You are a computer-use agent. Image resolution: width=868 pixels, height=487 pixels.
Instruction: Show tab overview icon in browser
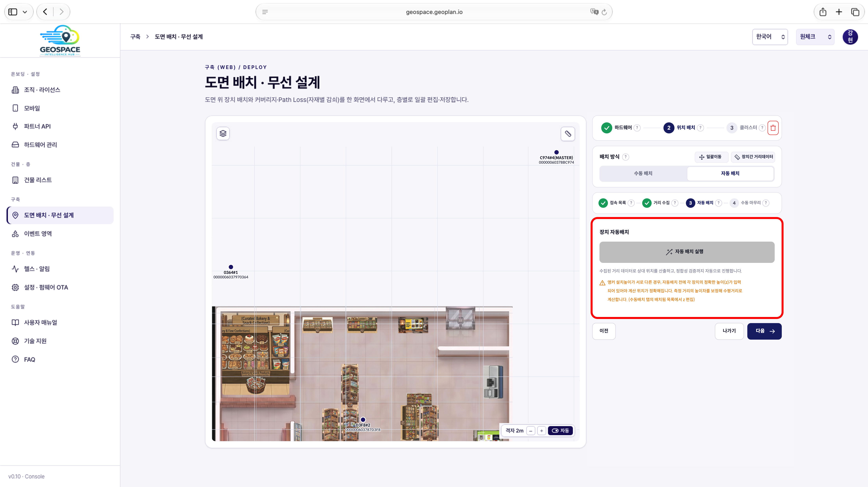(855, 12)
